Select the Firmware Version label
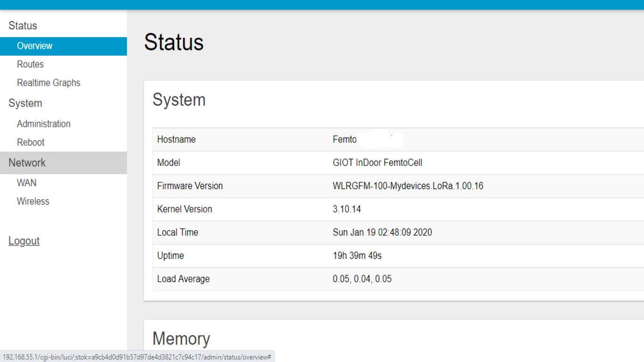 click(190, 186)
